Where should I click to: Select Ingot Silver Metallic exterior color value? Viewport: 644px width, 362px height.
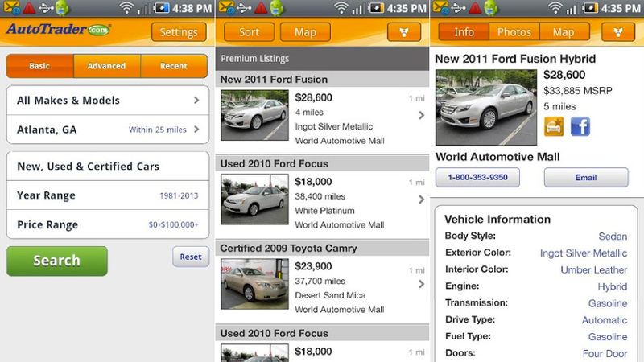coord(583,253)
